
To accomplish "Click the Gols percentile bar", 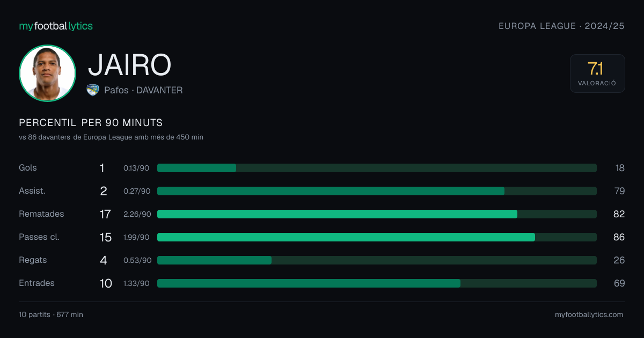I will (377, 168).
